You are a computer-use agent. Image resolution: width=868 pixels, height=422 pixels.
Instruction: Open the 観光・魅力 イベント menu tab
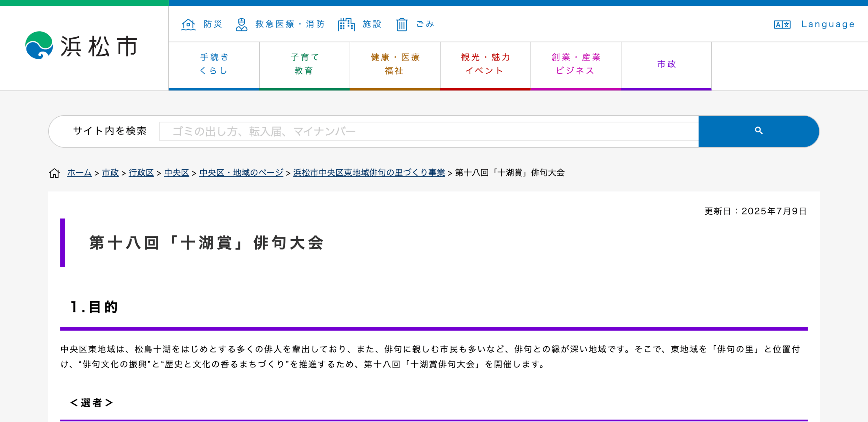[x=485, y=65]
